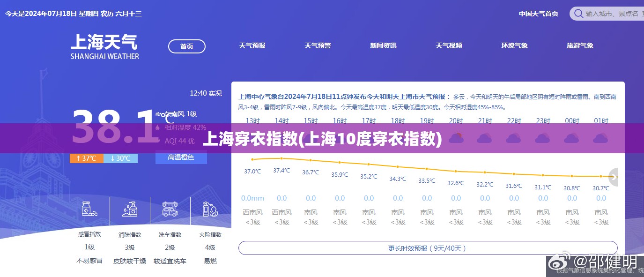Click the 23时 cloud weather icon

click(543, 138)
